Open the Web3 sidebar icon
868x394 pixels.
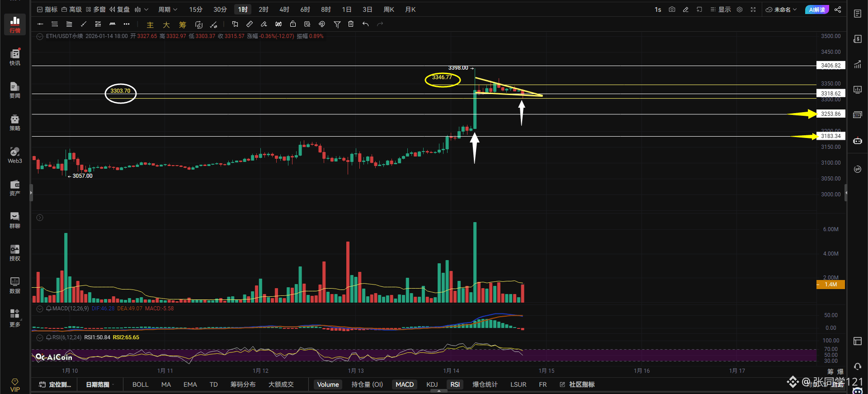15,155
